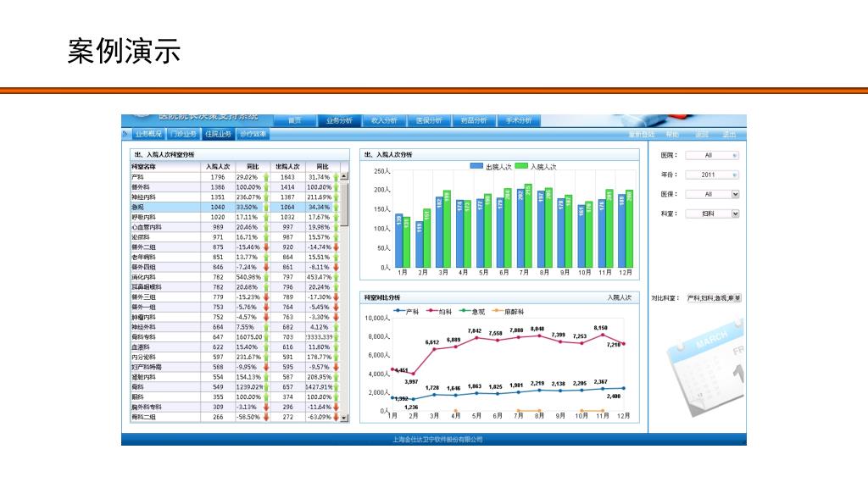Click table scrollbar down arrow

coord(344,418)
